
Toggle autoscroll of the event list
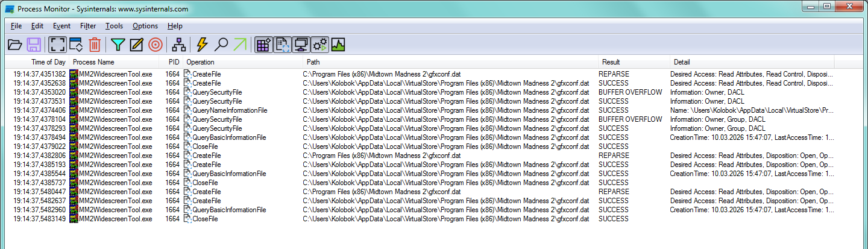pyautogui.click(x=76, y=44)
